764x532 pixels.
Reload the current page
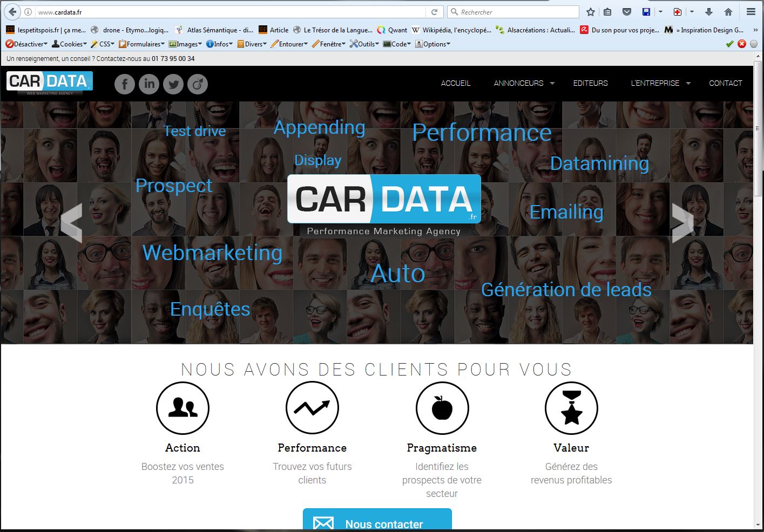tap(434, 12)
